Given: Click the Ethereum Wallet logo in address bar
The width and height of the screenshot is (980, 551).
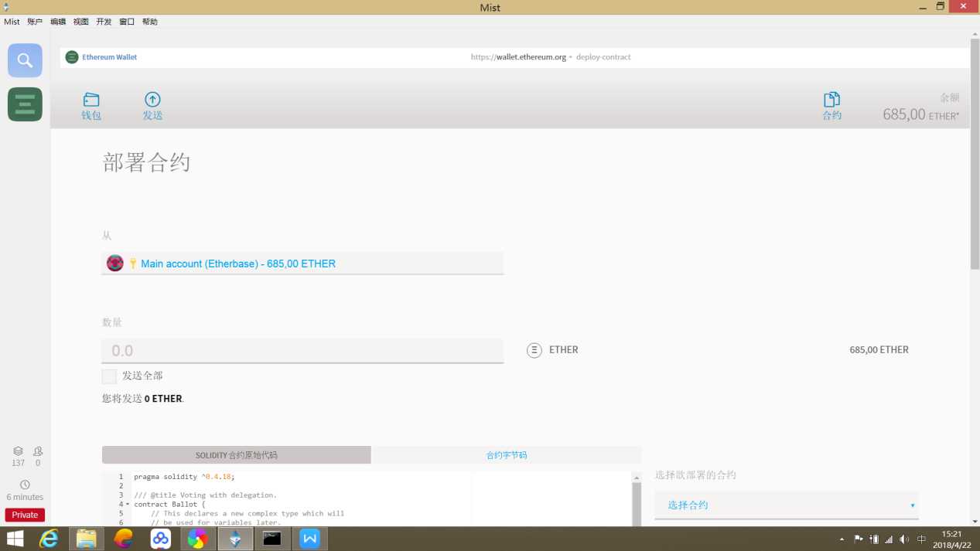Looking at the screenshot, I should (72, 57).
